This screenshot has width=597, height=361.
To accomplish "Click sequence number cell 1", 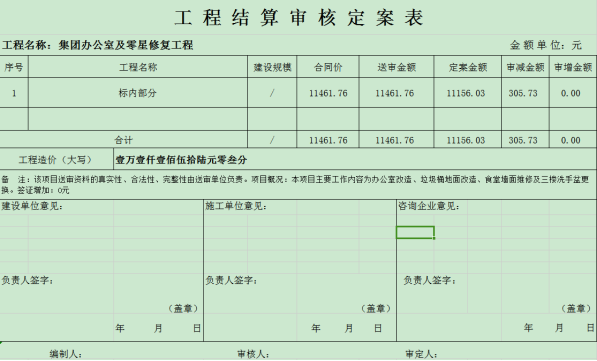I will pos(14,93).
